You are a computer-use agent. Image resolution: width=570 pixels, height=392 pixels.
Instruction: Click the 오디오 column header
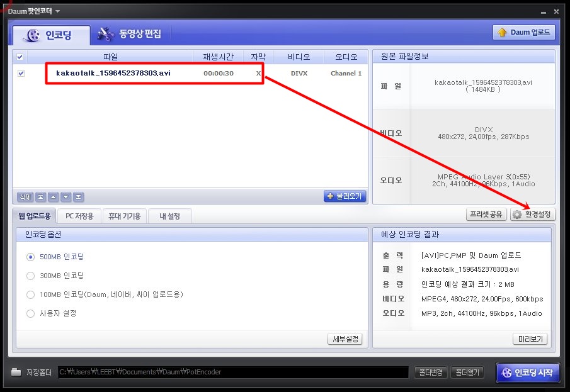tap(346, 57)
